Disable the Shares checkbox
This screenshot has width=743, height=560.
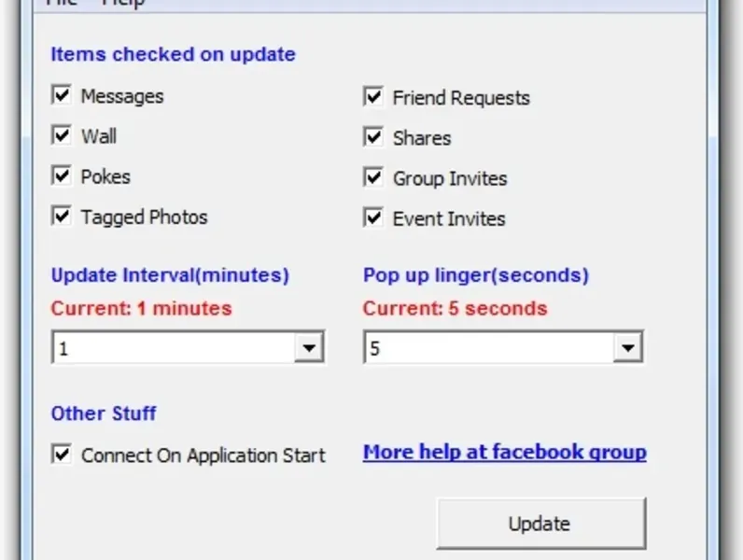(374, 137)
